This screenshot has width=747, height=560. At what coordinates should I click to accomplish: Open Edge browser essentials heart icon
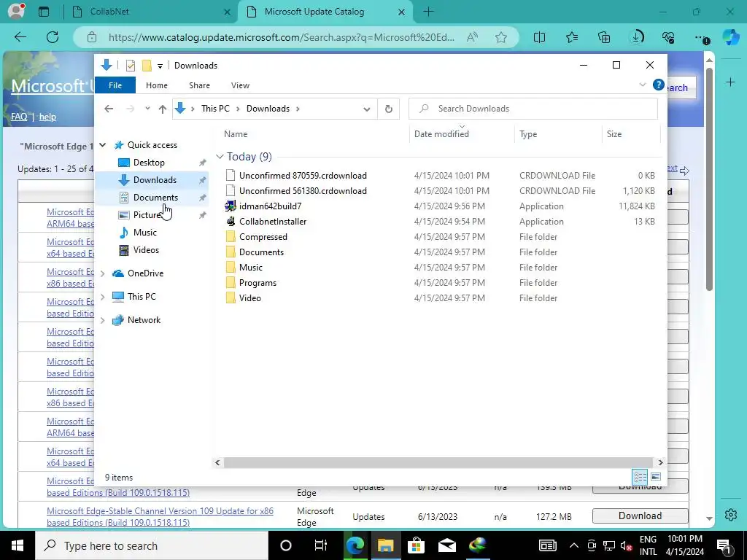[x=668, y=37]
